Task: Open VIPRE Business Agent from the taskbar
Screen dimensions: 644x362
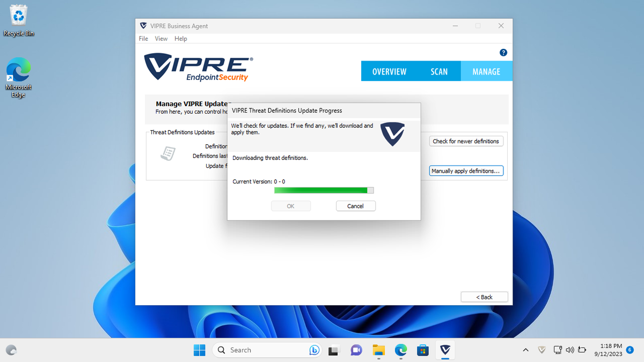Action: [445, 350]
